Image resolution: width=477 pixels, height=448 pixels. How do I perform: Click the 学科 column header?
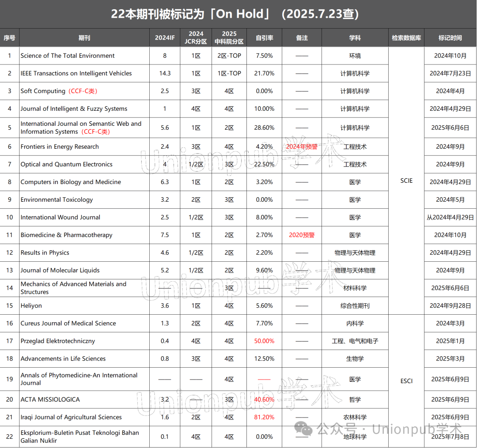point(355,38)
